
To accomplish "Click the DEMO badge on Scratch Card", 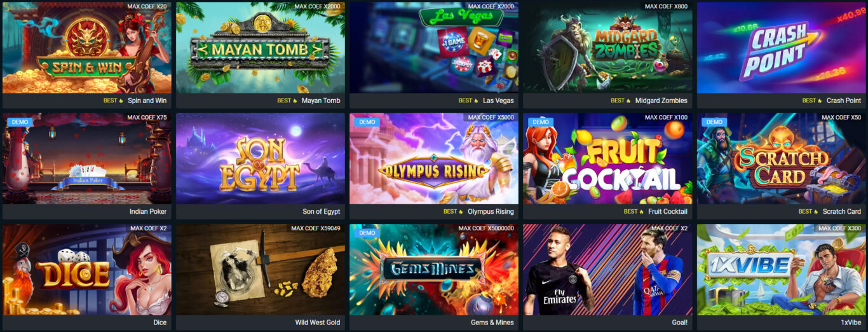I will coord(714,122).
